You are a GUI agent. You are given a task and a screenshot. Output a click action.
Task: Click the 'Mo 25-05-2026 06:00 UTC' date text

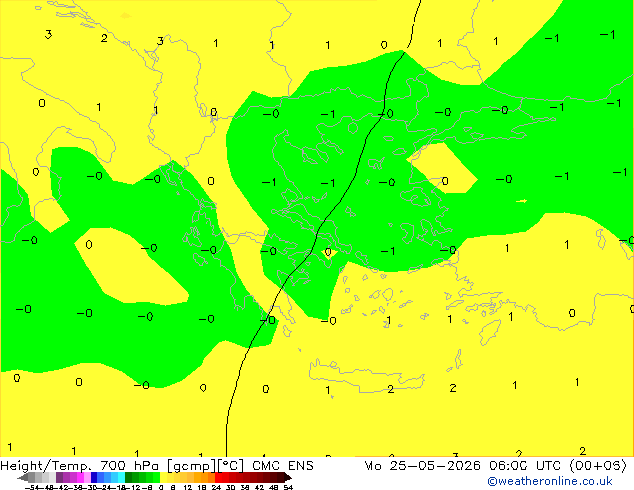[463, 465]
